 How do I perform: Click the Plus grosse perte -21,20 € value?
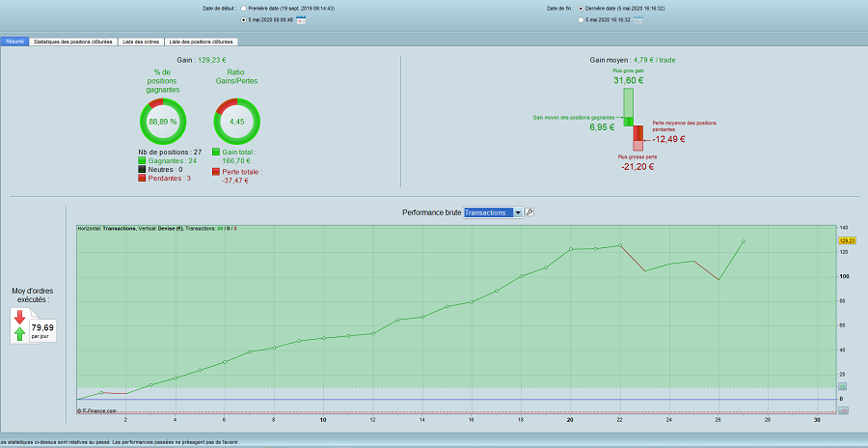point(637,166)
